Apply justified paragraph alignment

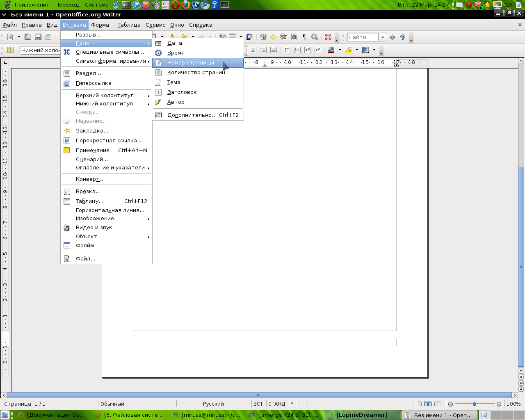(x=274, y=50)
